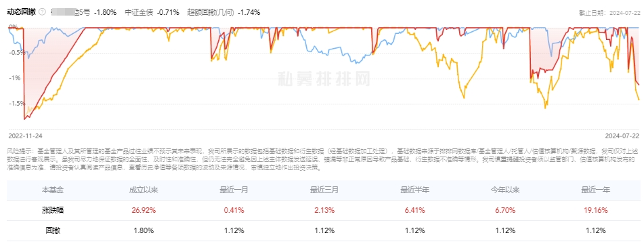Click the 私募排排网 watermark in chart
The height and width of the screenshot is (246, 644).
(324, 78)
